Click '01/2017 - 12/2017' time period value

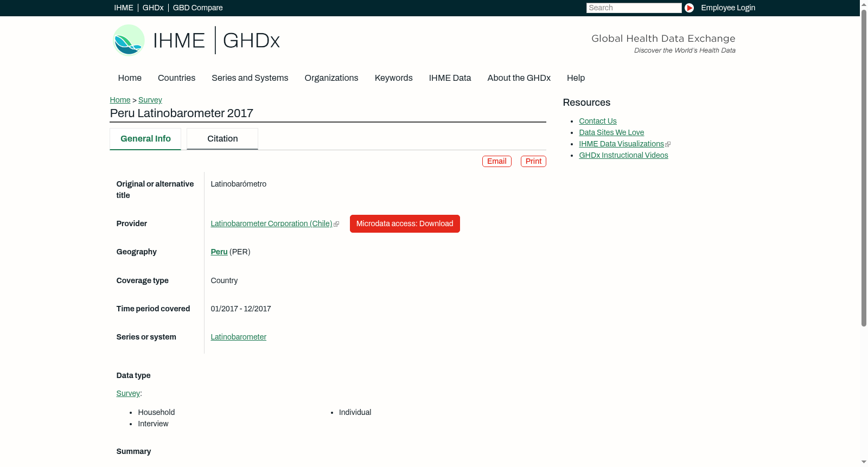(x=241, y=309)
